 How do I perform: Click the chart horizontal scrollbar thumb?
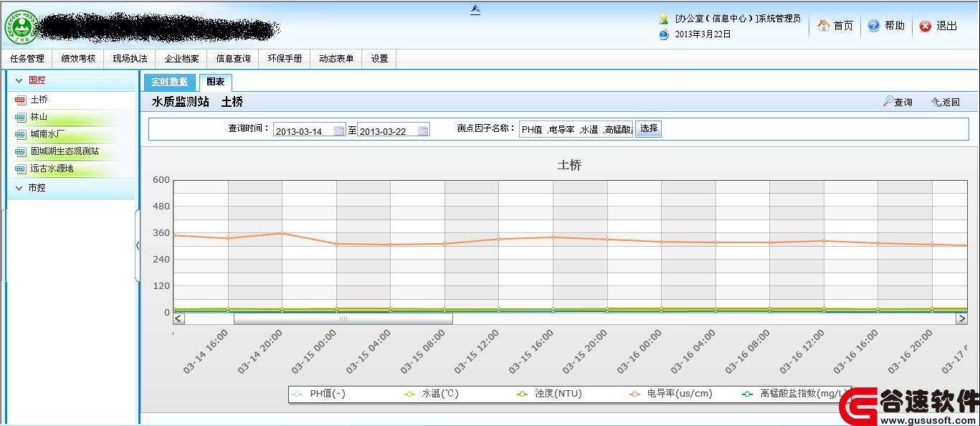pos(343,319)
